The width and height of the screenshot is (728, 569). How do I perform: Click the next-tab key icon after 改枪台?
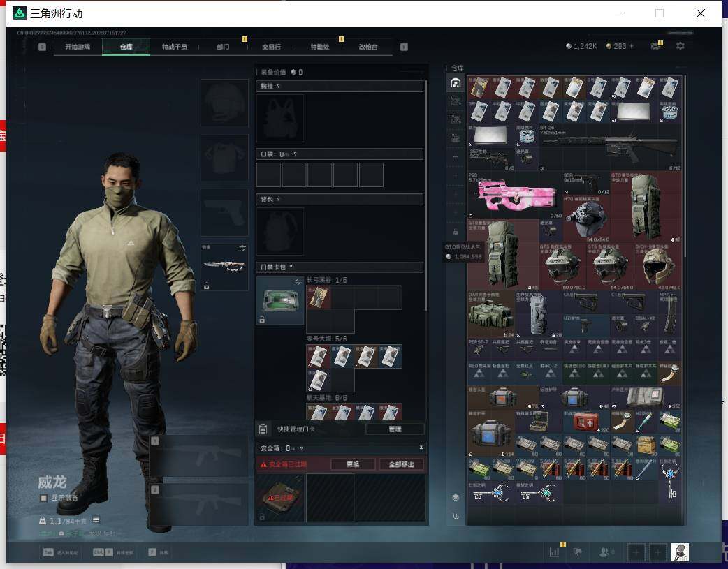pos(404,47)
